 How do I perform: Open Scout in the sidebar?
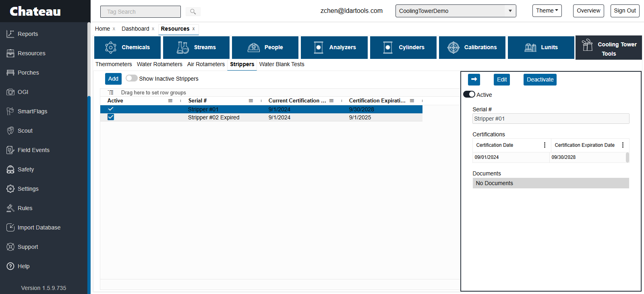pyautogui.click(x=25, y=131)
